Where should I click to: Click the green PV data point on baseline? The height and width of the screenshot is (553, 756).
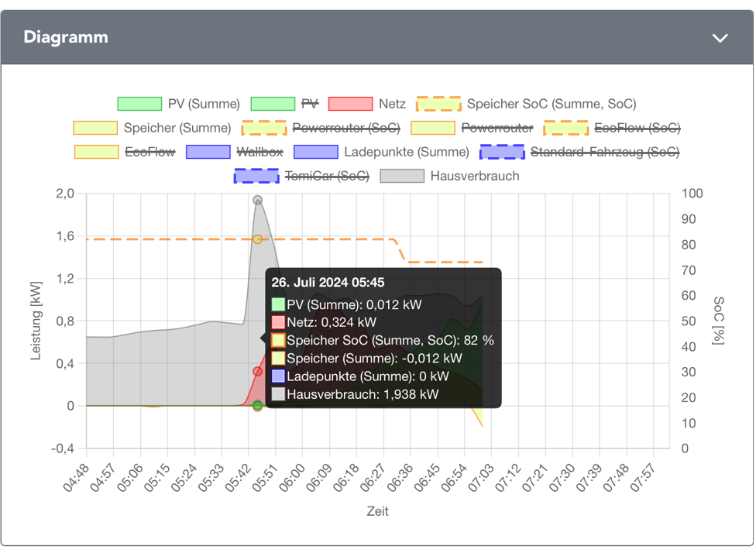[258, 405]
